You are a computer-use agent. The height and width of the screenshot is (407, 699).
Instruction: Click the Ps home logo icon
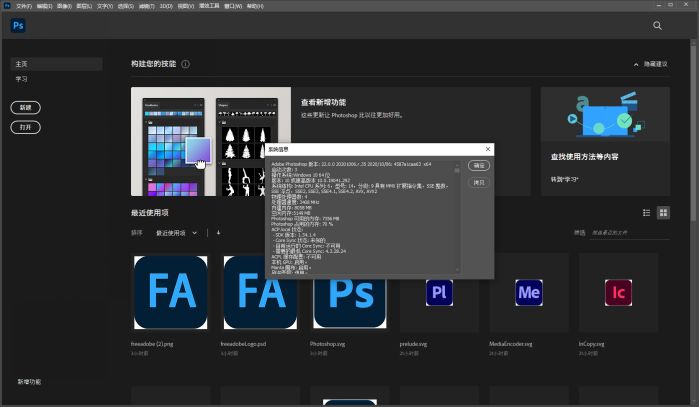pyautogui.click(x=18, y=25)
